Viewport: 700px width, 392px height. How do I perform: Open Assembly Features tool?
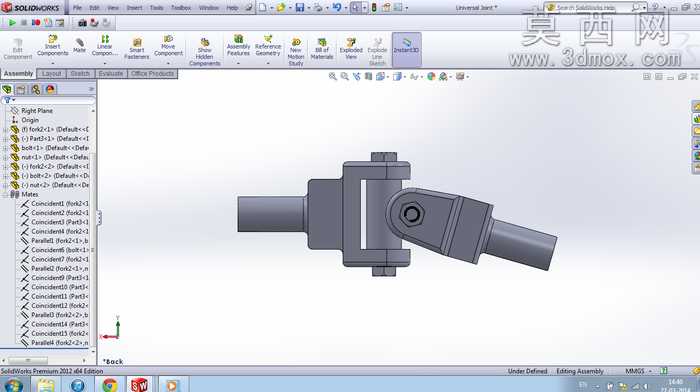coord(238,46)
